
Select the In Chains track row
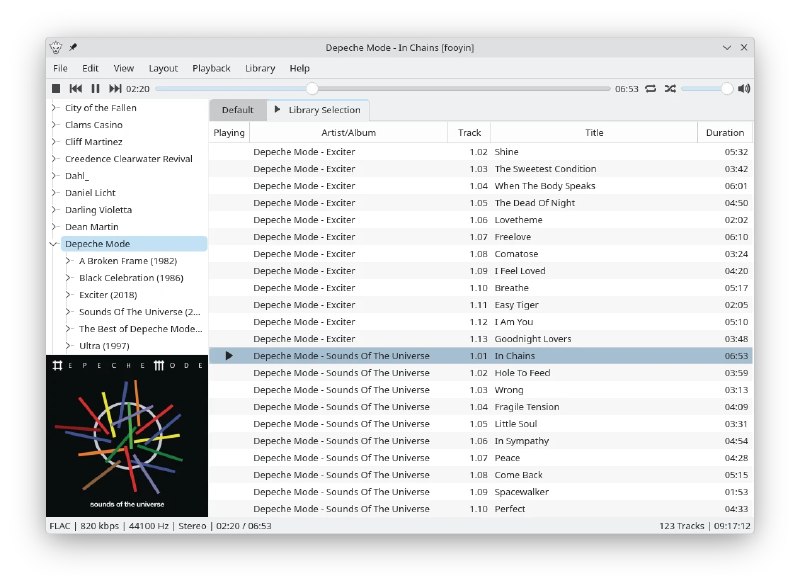pyautogui.click(x=481, y=356)
